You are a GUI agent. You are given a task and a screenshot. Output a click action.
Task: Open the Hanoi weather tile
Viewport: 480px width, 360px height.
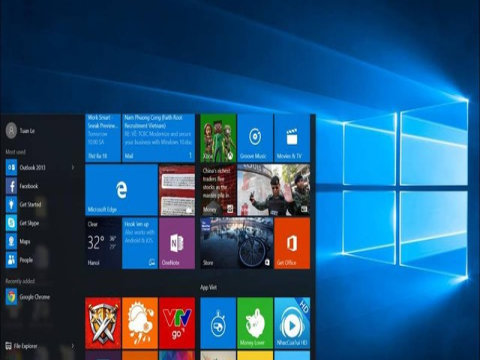tap(103, 243)
